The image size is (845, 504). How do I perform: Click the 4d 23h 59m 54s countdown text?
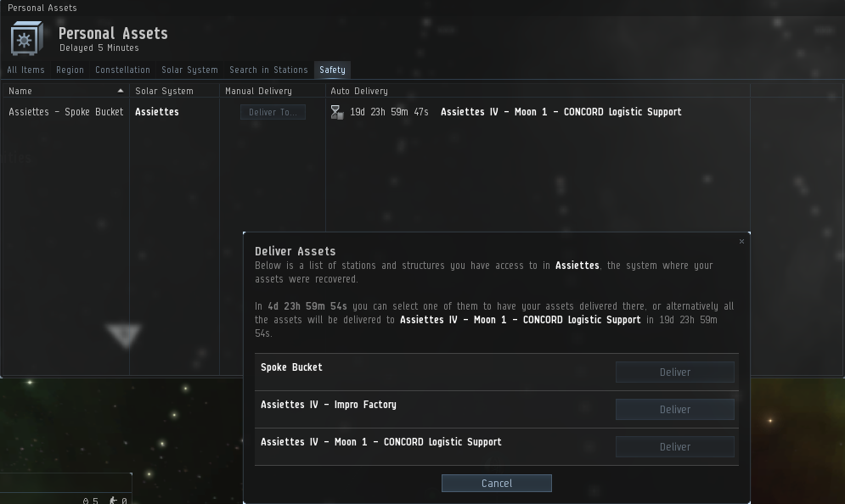307,305
